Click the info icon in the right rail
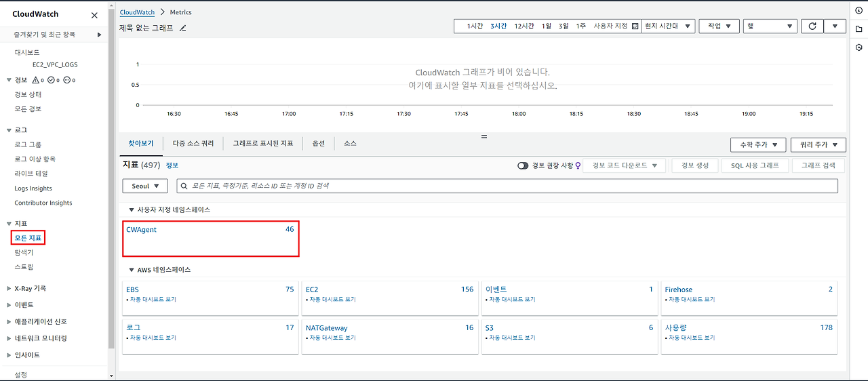 coord(859,9)
